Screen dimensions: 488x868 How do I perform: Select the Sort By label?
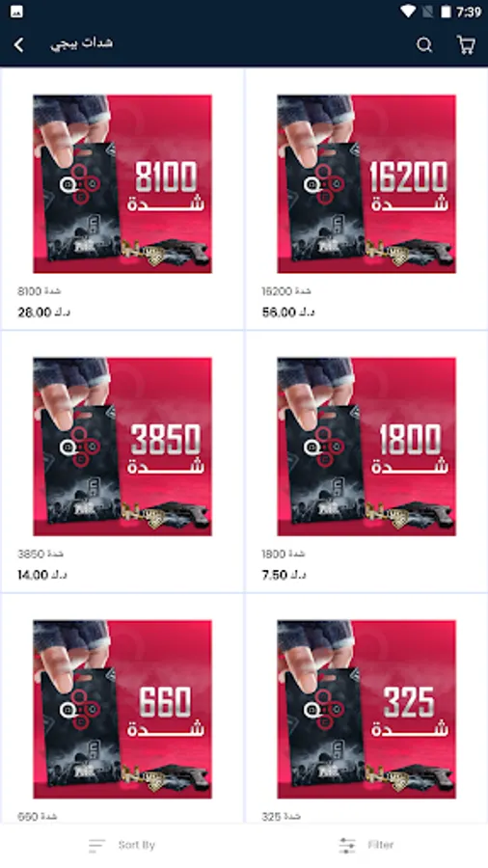(x=136, y=845)
